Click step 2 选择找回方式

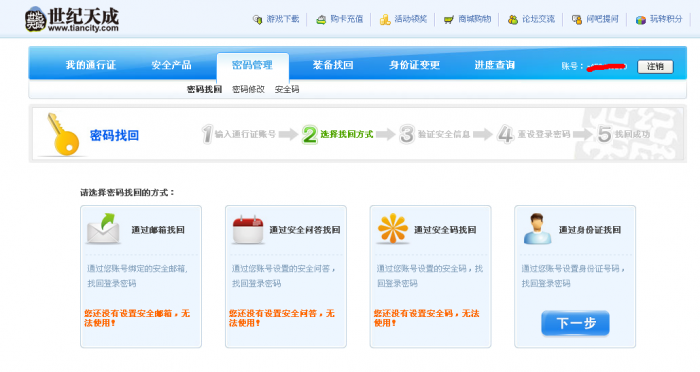(x=338, y=134)
